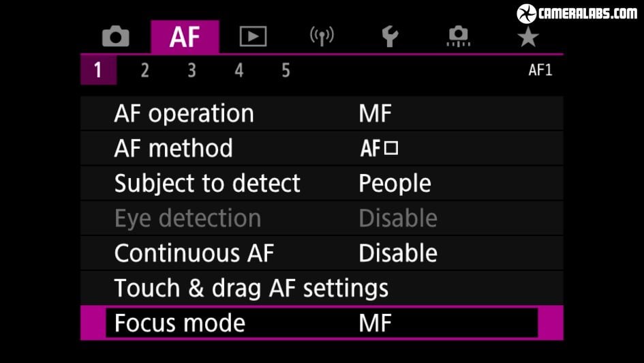Go to AF page 3
644x363 pixels.
(x=191, y=70)
